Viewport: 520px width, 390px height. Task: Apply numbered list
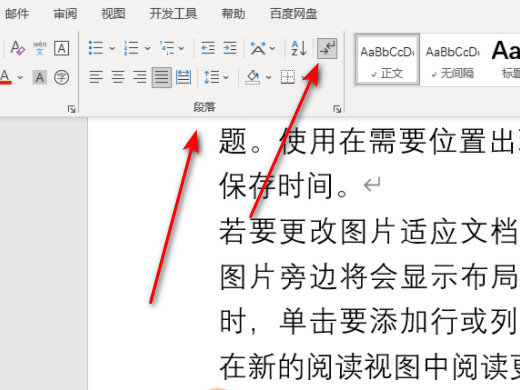pos(131,48)
